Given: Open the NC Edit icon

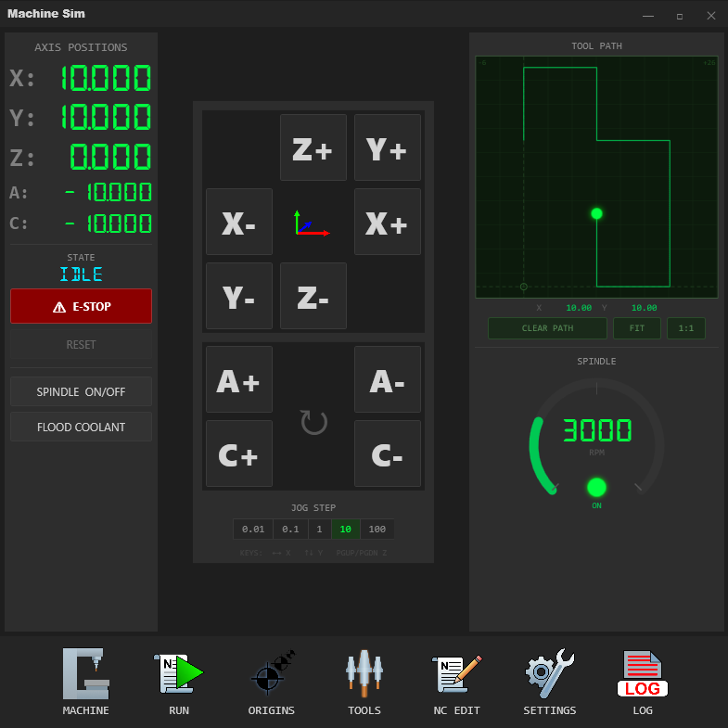Looking at the screenshot, I should pos(457,673).
